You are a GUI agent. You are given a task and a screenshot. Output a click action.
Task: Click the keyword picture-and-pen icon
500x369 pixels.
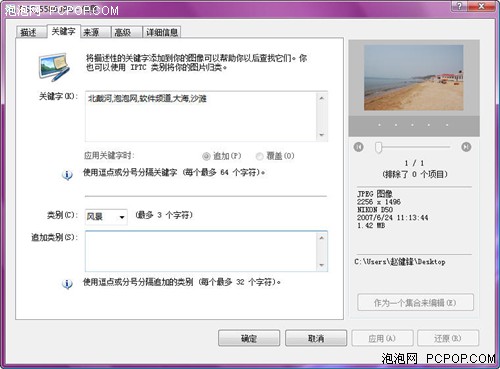click(x=54, y=67)
